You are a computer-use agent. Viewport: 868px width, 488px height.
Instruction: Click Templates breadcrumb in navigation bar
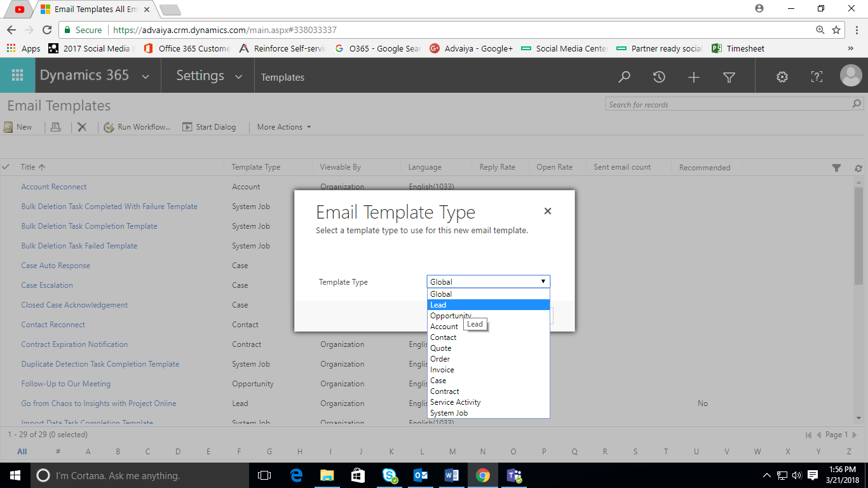(283, 78)
